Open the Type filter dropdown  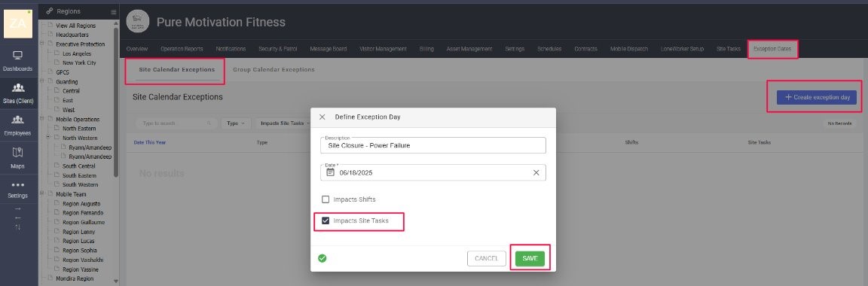pos(236,123)
